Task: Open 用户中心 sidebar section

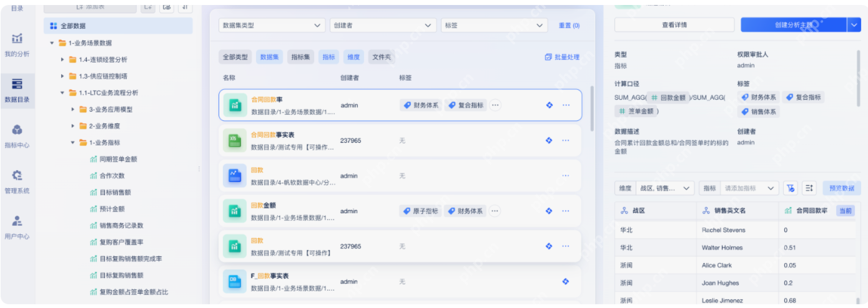Action: [17, 228]
